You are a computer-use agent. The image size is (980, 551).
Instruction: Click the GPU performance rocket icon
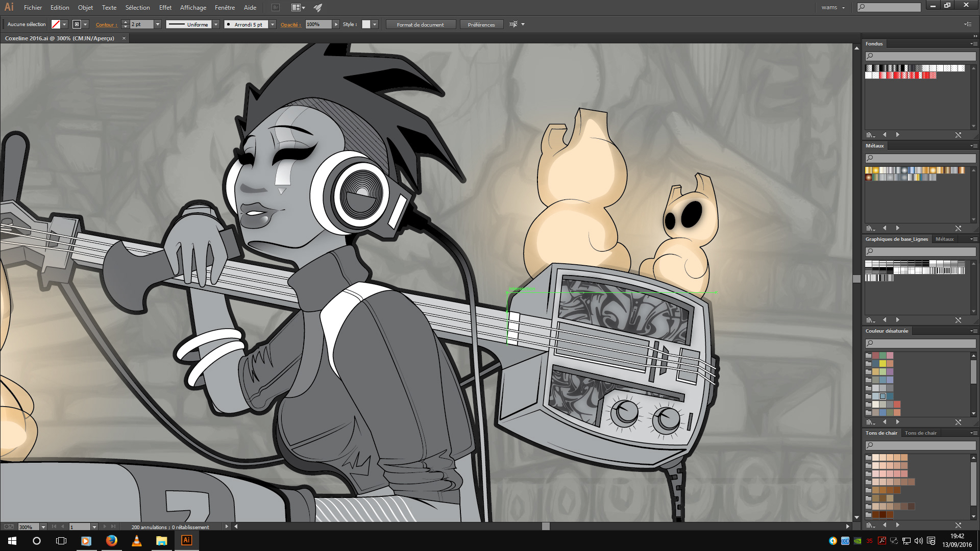318,8
